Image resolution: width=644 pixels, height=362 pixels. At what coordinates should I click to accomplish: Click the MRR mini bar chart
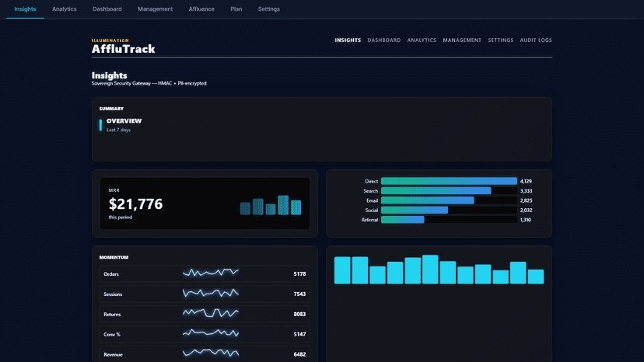271,205
